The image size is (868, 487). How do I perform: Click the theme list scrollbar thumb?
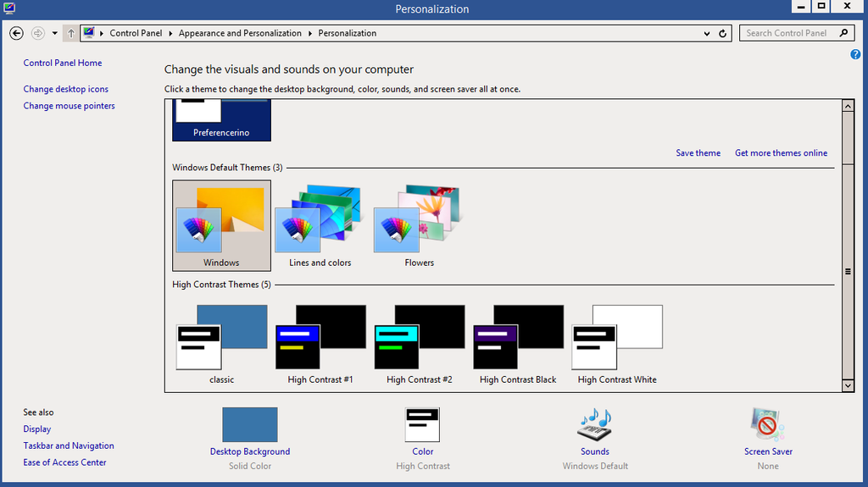[x=848, y=271]
